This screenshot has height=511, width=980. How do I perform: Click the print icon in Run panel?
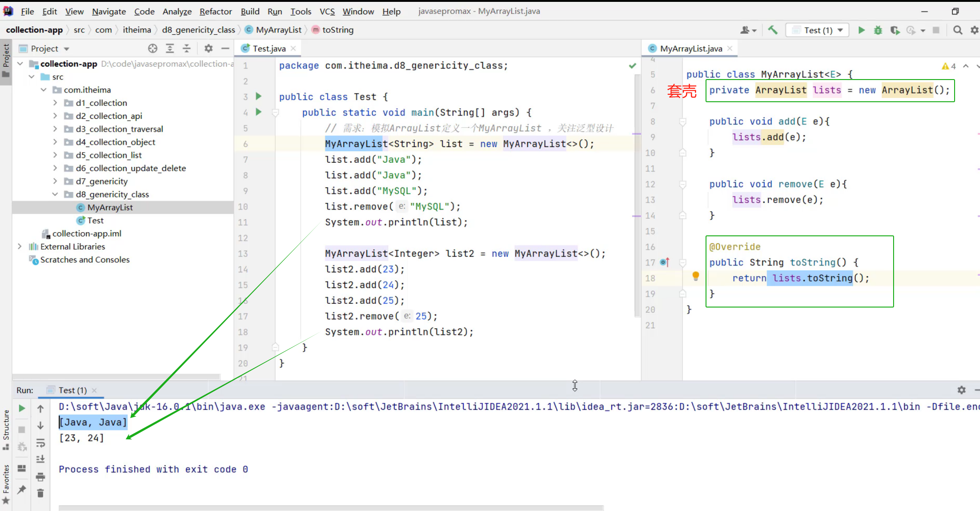click(40, 477)
